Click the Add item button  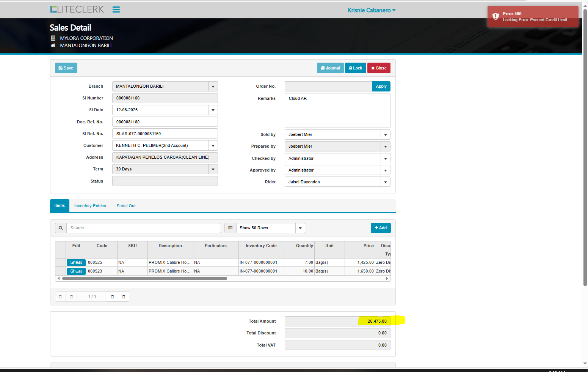381,228
